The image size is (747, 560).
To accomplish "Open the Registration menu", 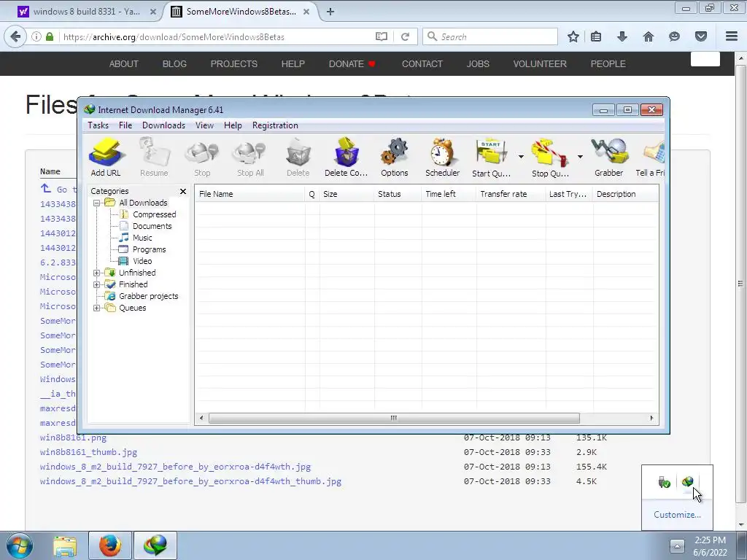I will tap(275, 125).
